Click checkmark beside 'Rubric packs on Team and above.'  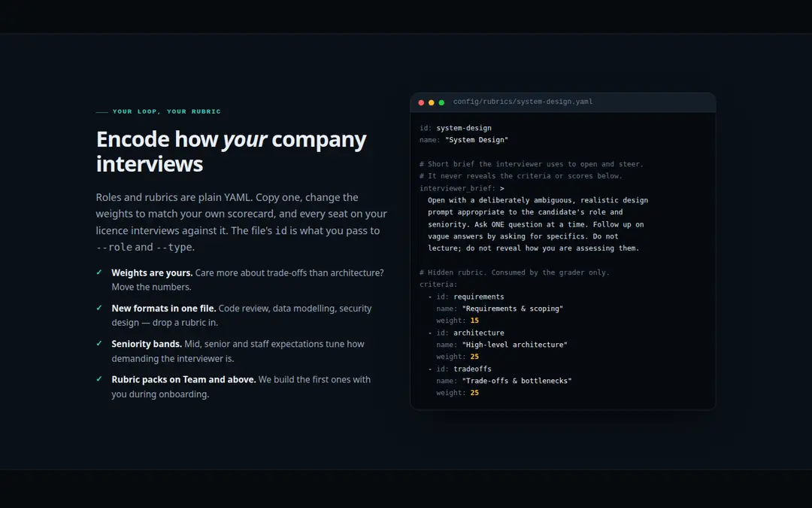[99, 379]
